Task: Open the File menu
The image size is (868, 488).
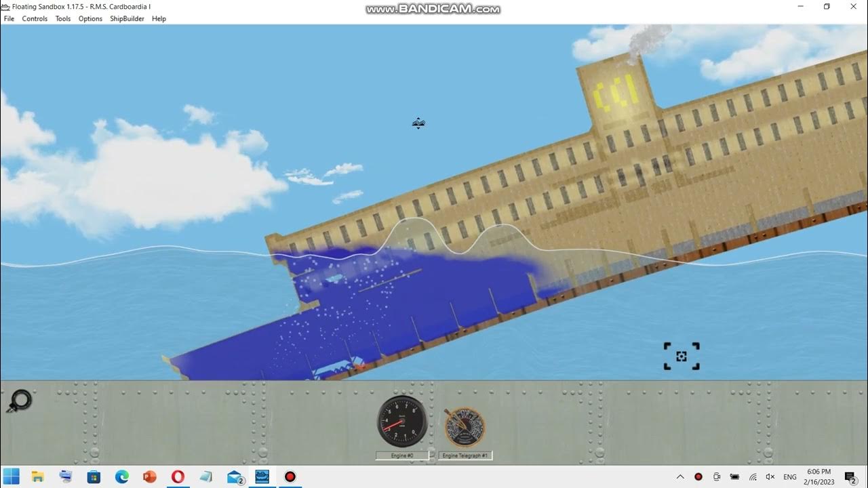Action: [9, 19]
